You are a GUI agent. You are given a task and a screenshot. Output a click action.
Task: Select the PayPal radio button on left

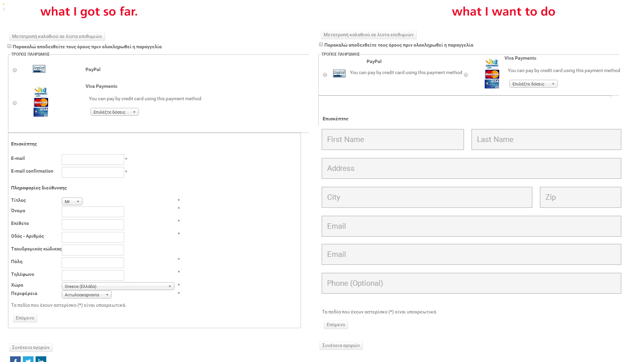tap(15, 70)
